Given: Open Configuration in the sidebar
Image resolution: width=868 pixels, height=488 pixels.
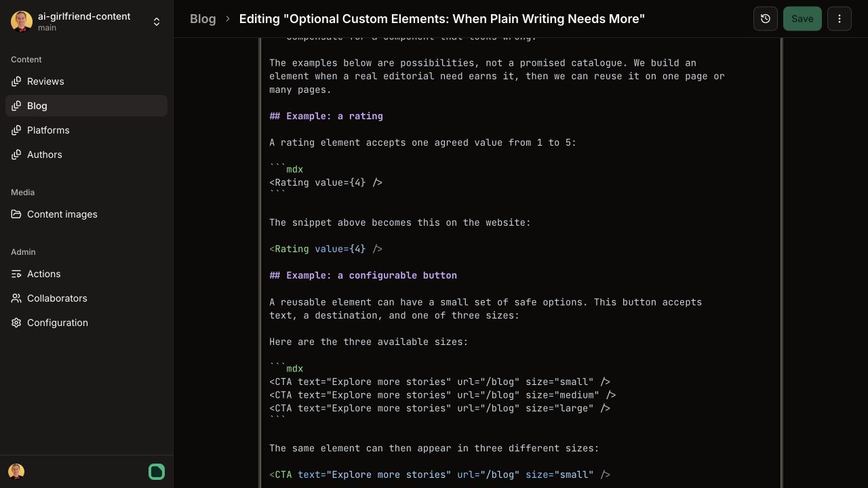Looking at the screenshot, I should [x=86, y=323].
